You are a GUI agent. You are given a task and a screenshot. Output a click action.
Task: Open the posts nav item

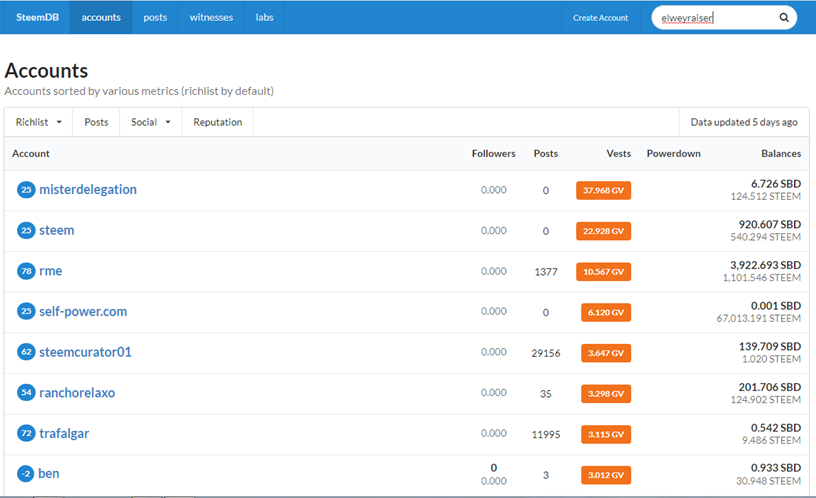point(155,17)
